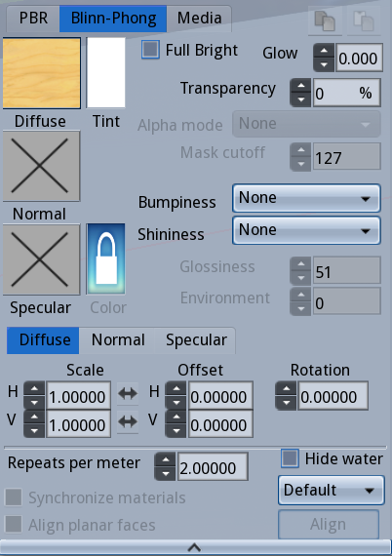Click the Align button

coord(329,525)
